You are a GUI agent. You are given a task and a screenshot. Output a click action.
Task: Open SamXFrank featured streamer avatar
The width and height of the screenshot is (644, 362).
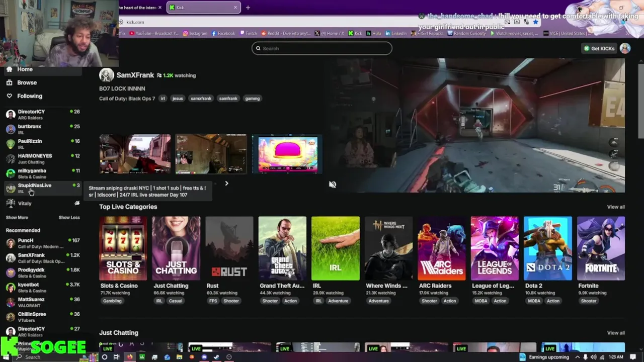tap(106, 75)
